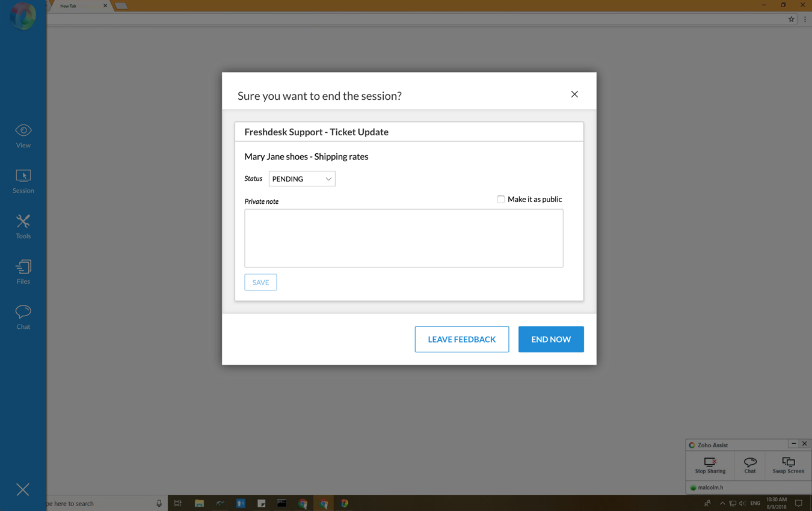Open the browser three-dot menu
The height and width of the screenshot is (511, 812).
point(805,19)
